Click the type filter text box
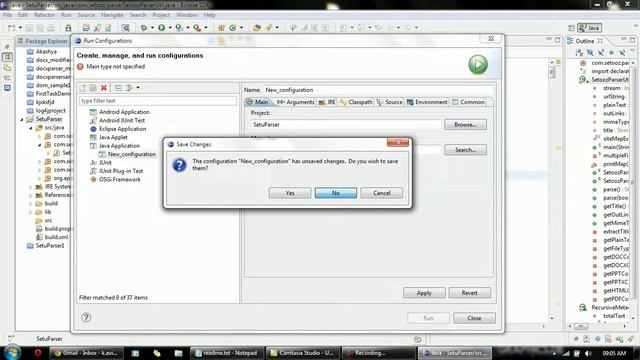 (158, 101)
